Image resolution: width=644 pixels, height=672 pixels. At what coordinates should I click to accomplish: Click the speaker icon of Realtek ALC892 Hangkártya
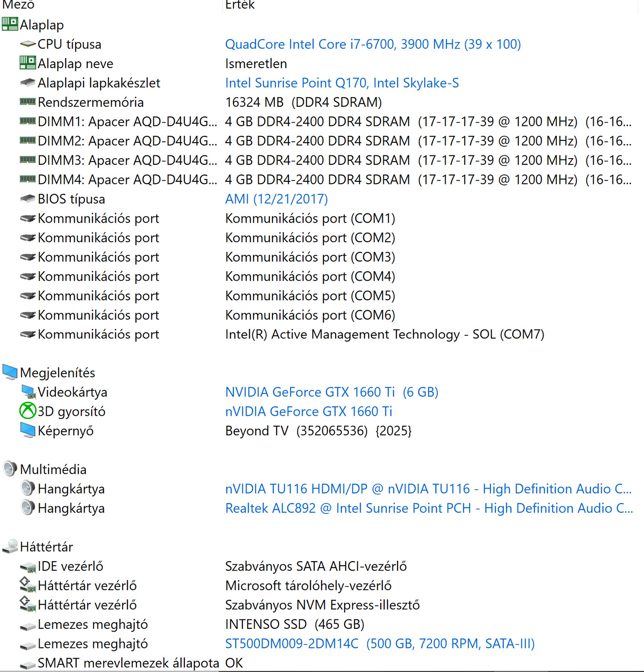pyautogui.click(x=28, y=507)
